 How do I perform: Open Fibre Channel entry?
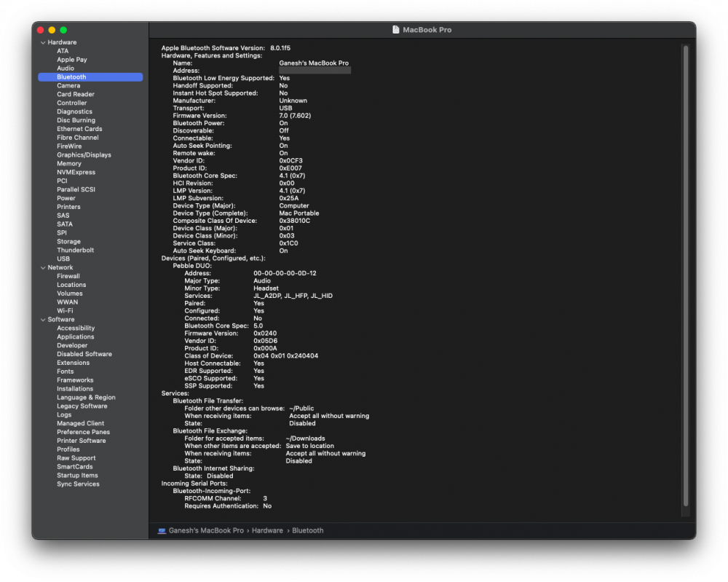[78, 138]
